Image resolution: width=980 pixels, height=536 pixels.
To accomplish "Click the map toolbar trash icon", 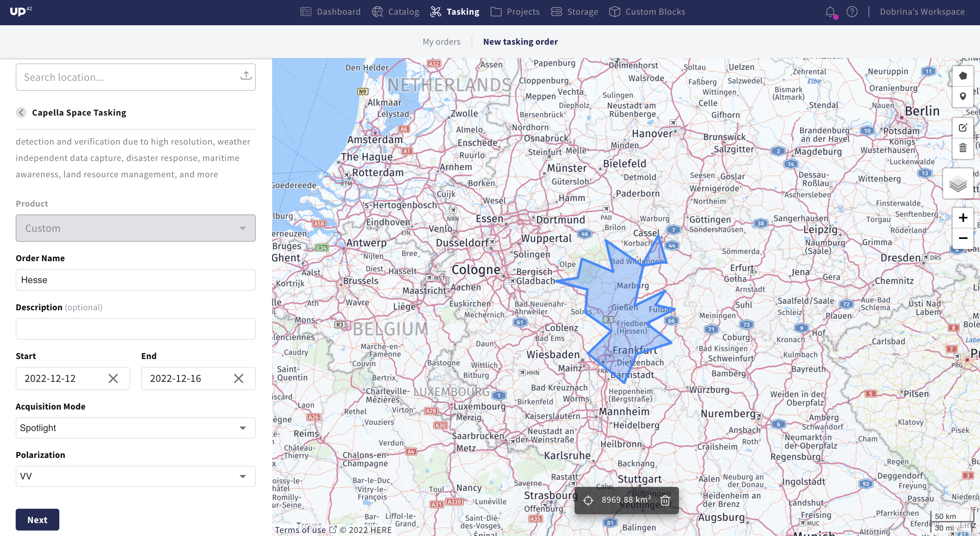I will pyautogui.click(x=963, y=148).
